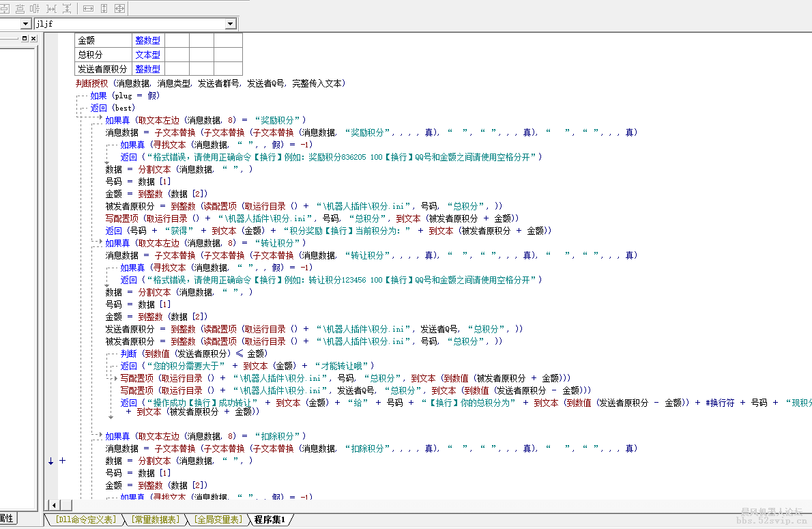Click the equalize horizontal spacing icon
This screenshot has width=812, height=529.
[x=50, y=8]
